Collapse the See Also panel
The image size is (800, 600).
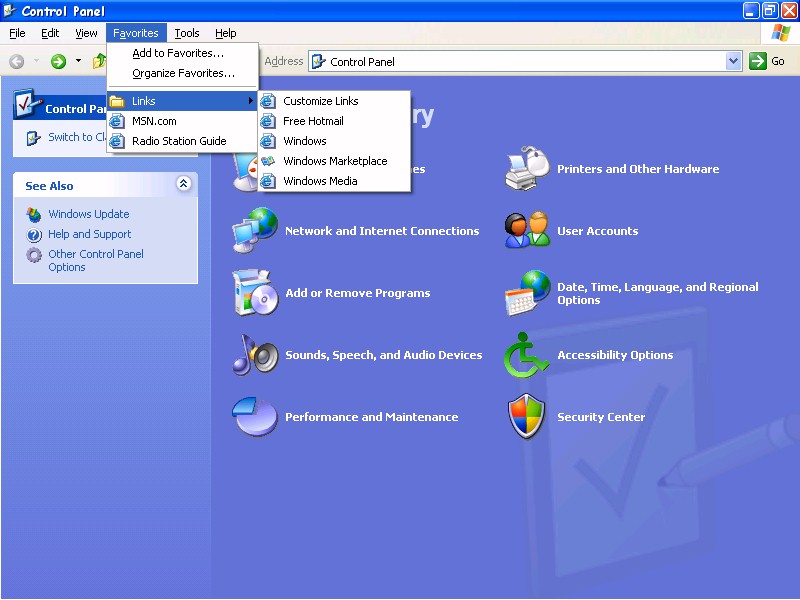pos(183,184)
